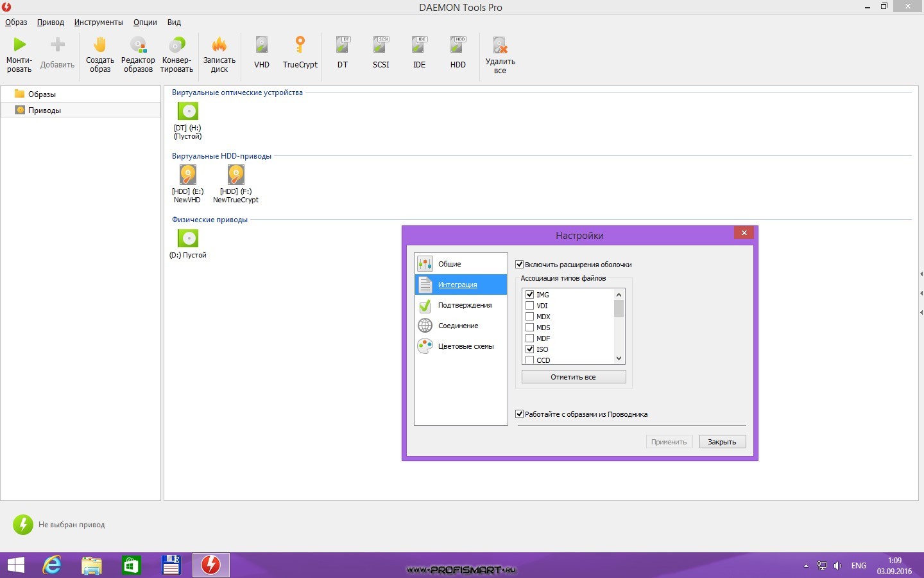
Task: Open Общие settings section
Action: [x=461, y=264]
